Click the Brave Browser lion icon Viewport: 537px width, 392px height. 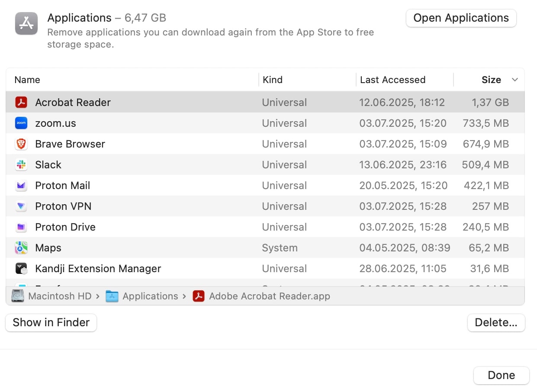pos(21,144)
